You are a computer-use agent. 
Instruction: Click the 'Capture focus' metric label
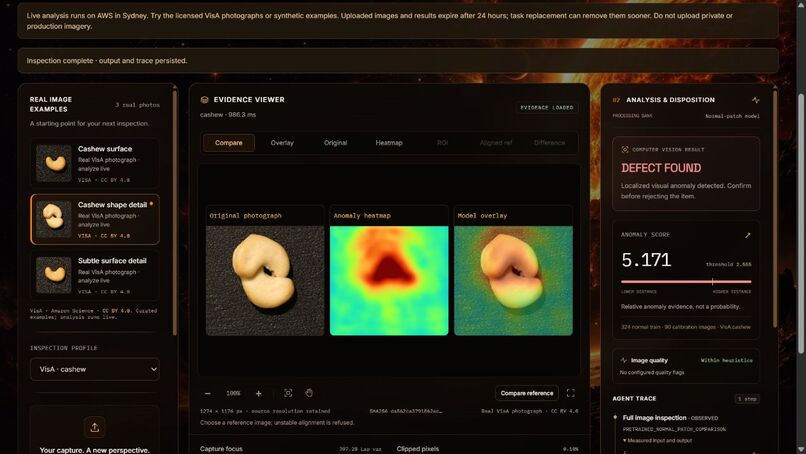click(221, 449)
